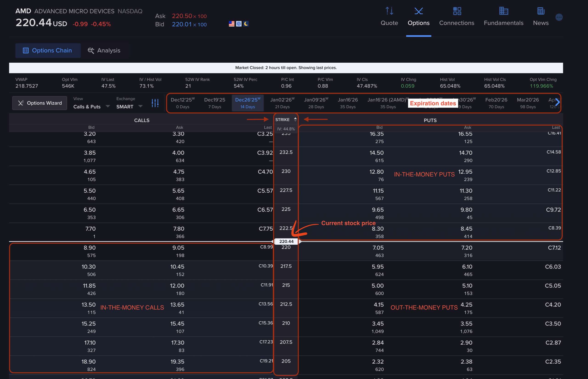Select the Options Chain grid icon

[26, 51]
